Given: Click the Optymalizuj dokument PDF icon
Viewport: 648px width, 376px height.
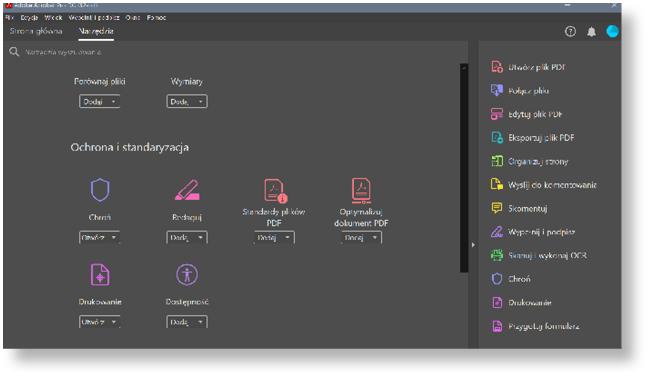Looking at the screenshot, I should (361, 191).
